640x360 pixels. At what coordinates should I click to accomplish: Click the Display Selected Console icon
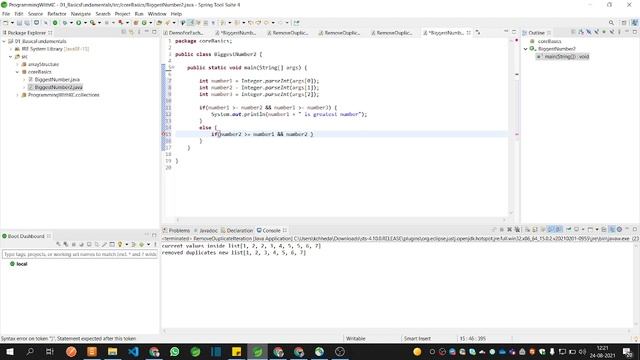click(577, 230)
